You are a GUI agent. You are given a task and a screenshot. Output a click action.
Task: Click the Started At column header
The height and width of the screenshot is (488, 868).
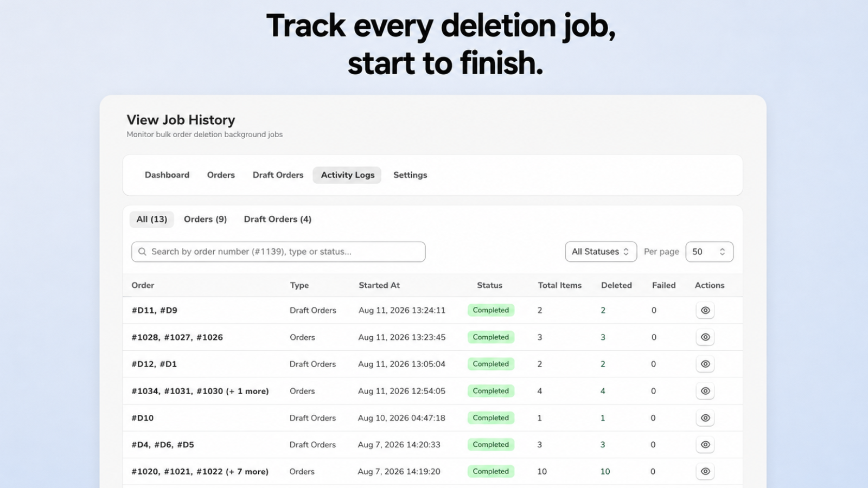click(x=379, y=285)
